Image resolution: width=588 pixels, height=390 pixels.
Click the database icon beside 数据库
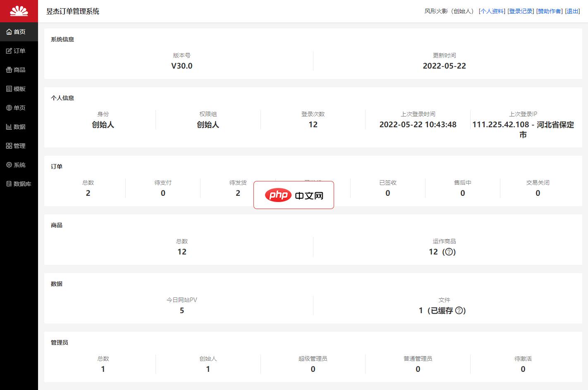click(9, 184)
